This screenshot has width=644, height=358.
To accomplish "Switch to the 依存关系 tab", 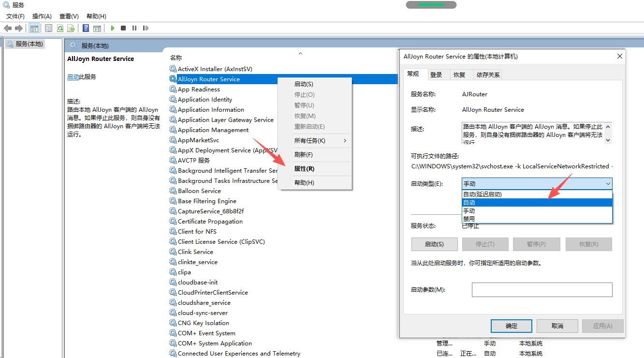I will click(x=488, y=75).
